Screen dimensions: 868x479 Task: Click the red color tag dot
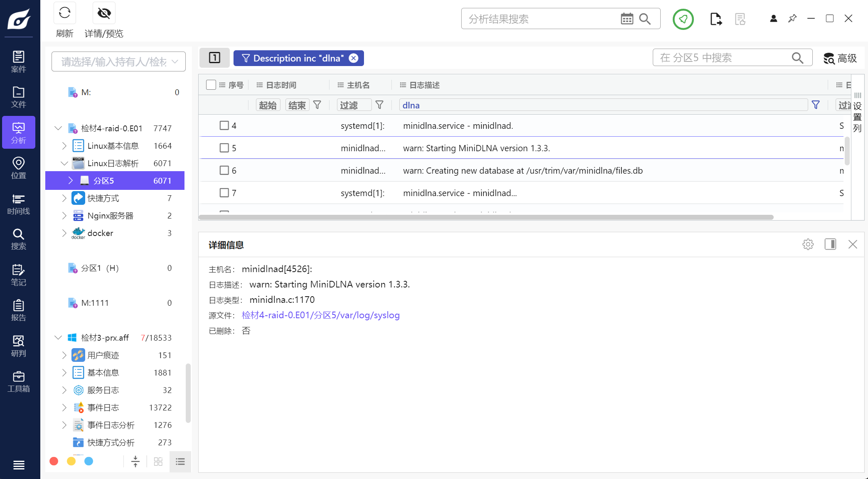(54, 461)
